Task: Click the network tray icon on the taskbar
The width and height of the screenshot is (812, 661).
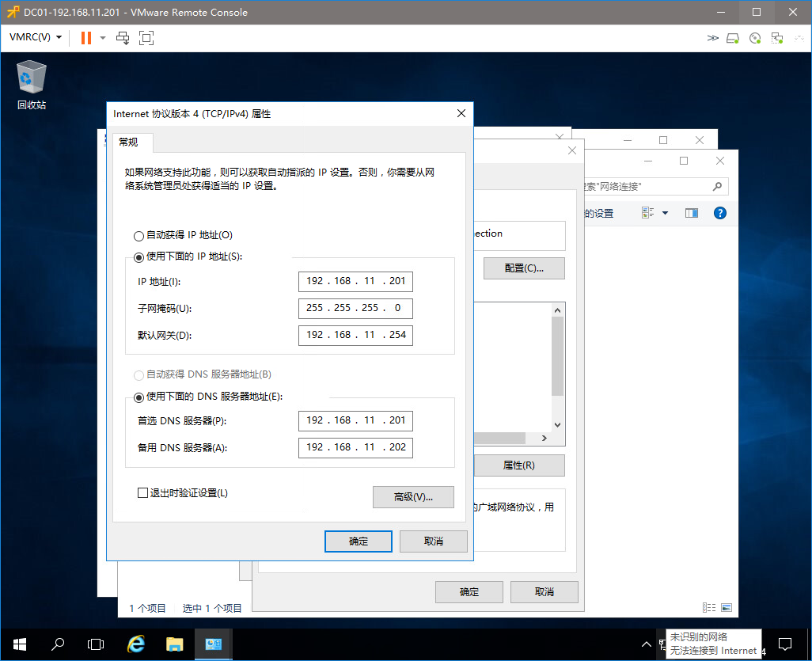Action: pyautogui.click(x=662, y=645)
